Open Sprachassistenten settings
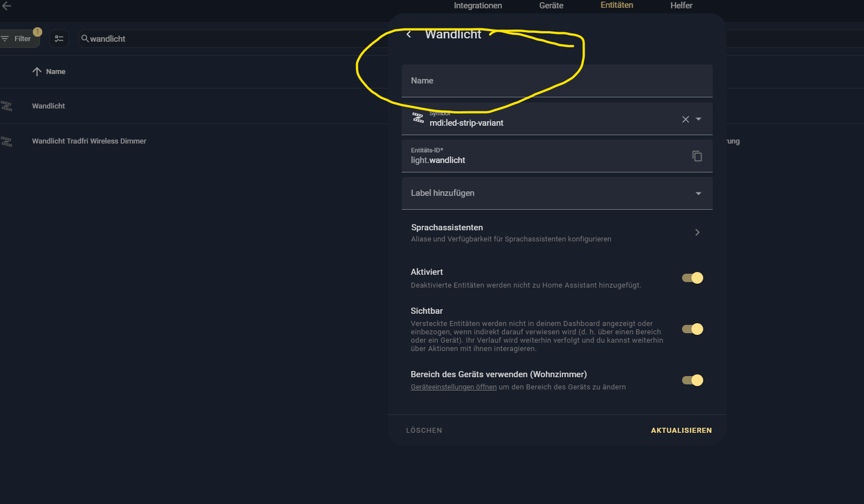Screen dimensions: 864x504 click(557, 233)
